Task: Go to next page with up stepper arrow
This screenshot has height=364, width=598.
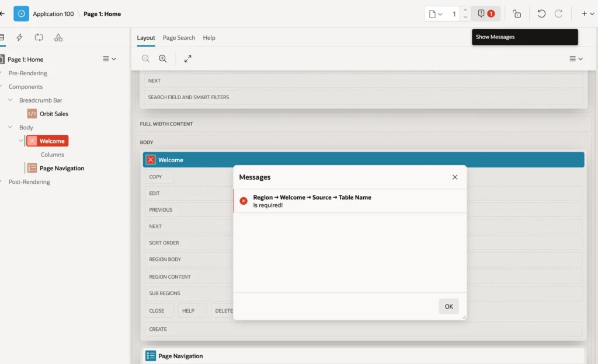Action: [x=465, y=10]
